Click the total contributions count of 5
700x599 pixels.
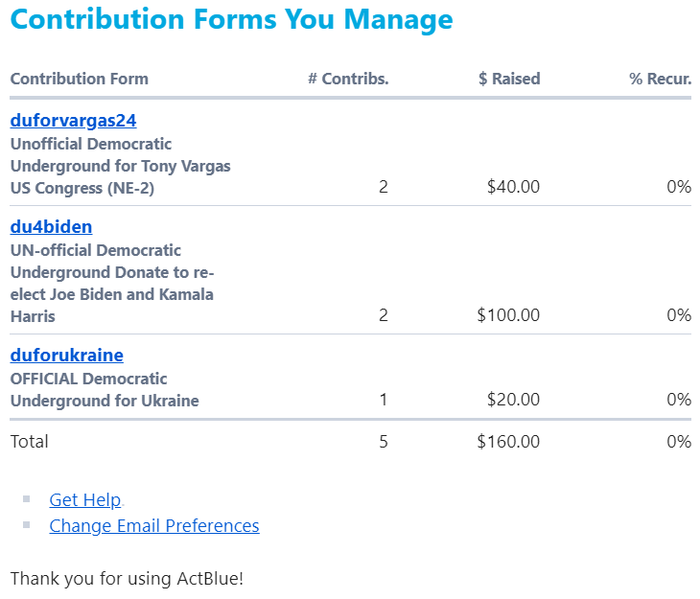tap(383, 442)
